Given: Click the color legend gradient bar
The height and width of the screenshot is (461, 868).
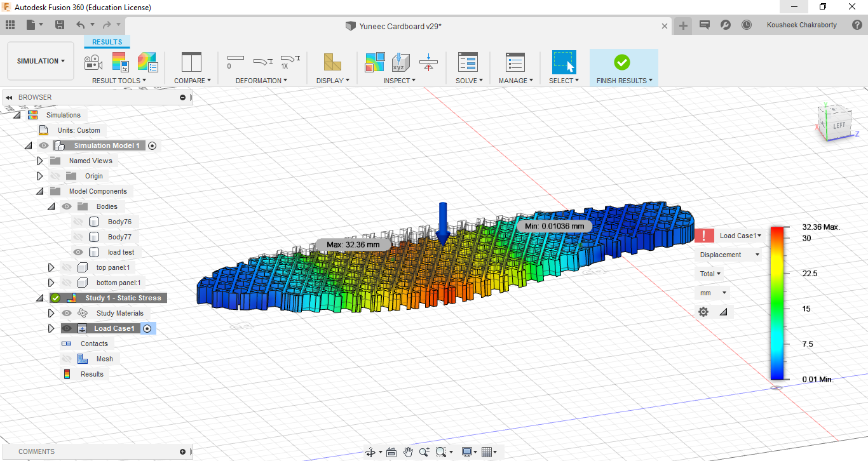Looking at the screenshot, I should [776, 303].
